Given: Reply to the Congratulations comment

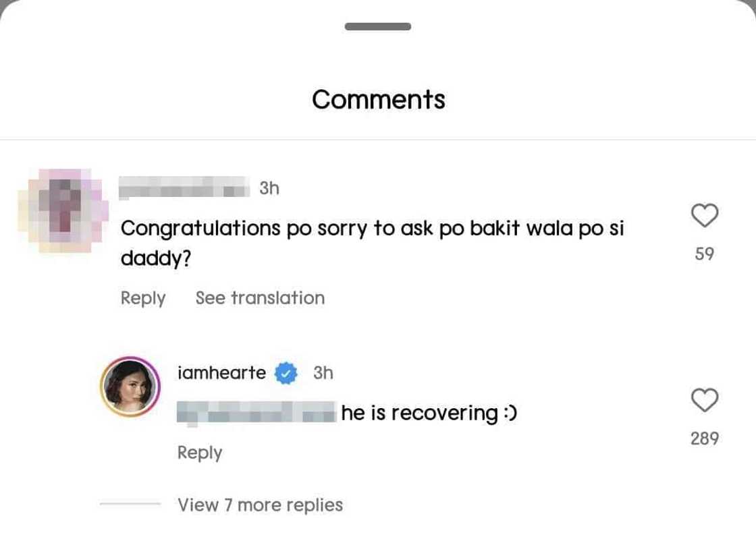Looking at the screenshot, I should 143,298.
